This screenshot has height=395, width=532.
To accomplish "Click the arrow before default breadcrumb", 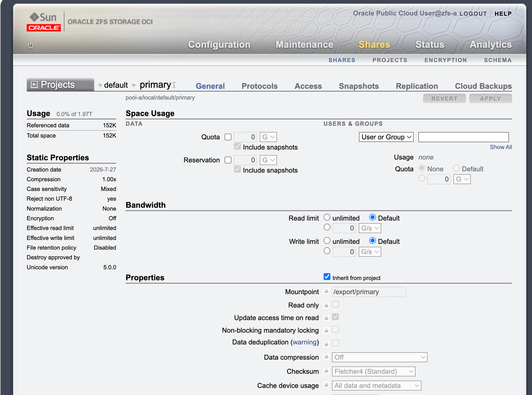I will point(101,85).
